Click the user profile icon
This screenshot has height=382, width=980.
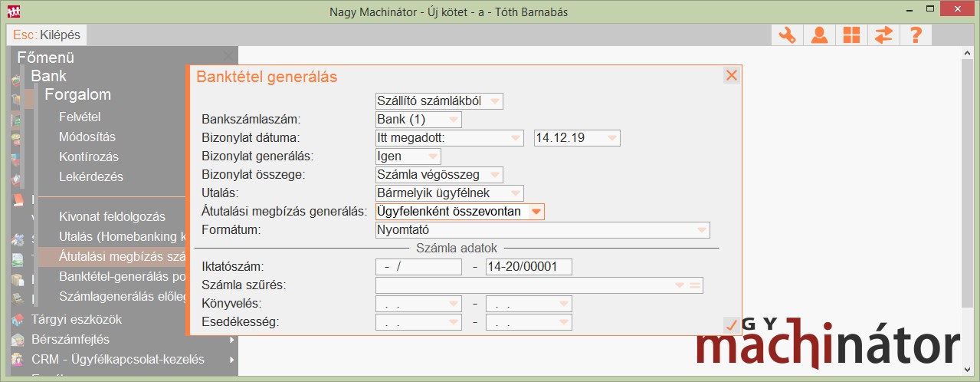pos(819,35)
